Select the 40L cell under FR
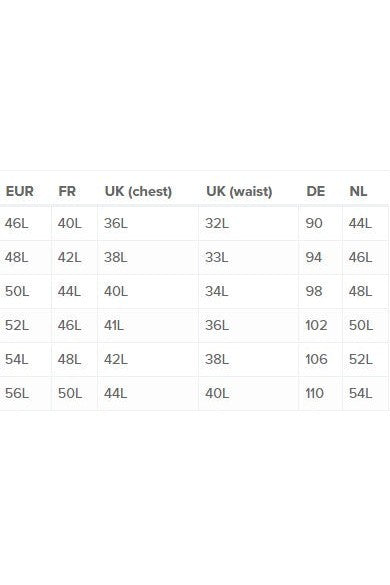Screen dimensions: 390x585 pyautogui.click(x=69, y=223)
